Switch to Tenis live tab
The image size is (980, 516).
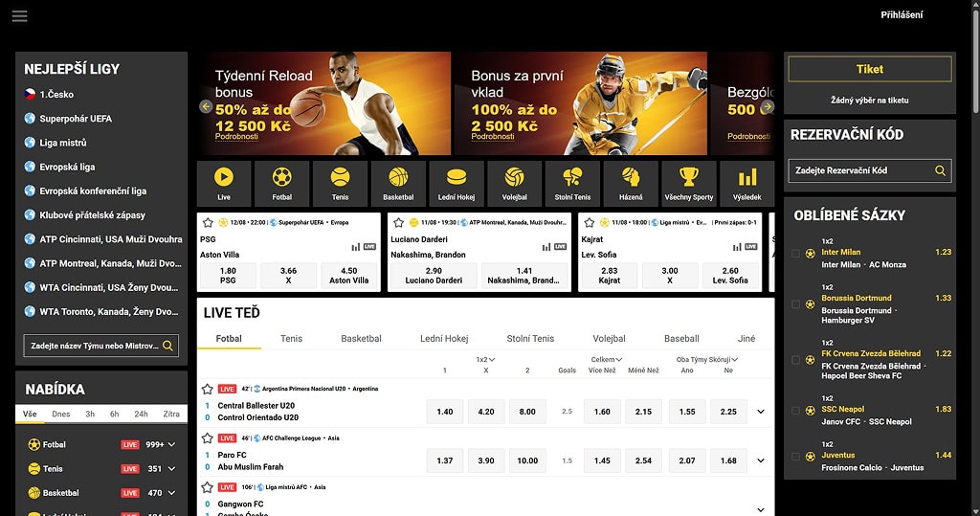[x=291, y=338]
